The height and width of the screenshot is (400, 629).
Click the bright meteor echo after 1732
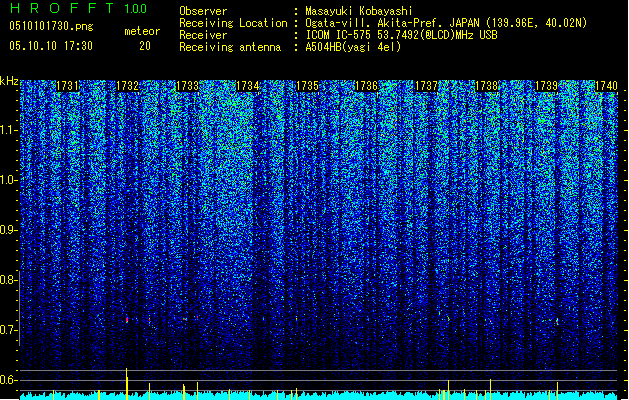127,320
